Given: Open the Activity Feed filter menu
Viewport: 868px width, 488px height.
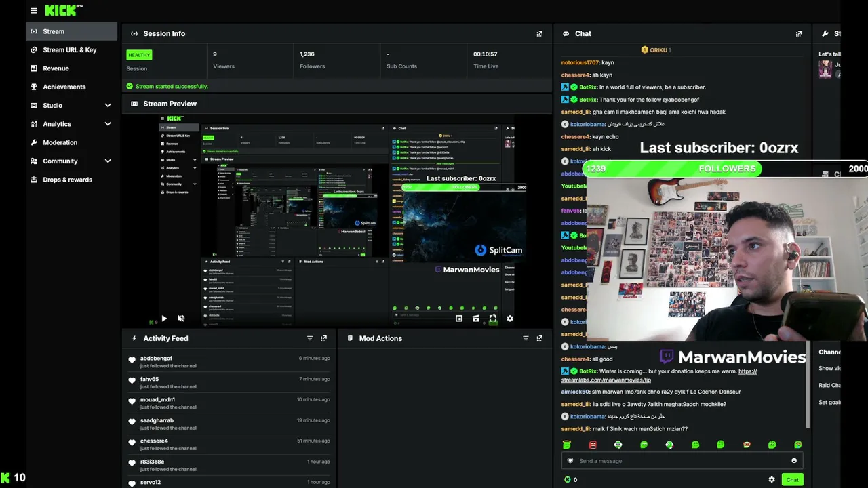Looking at the screenshot, I should 310,338.
